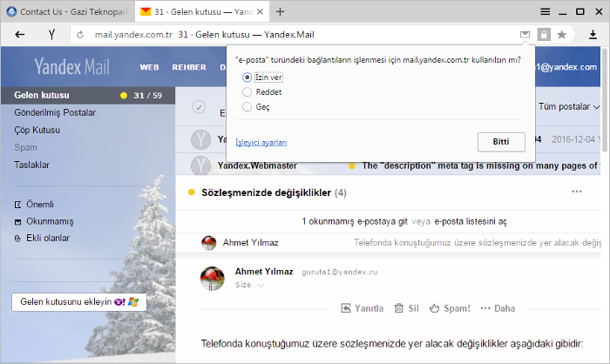Toggle the select-all messages checkmark
The height and width of the screenshot is (364, 610).
pos(199,107)
